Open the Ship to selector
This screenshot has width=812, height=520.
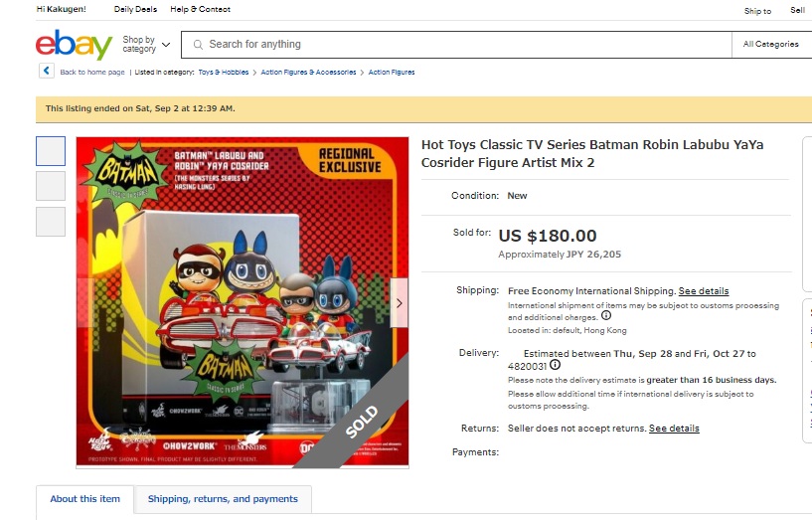757,11
